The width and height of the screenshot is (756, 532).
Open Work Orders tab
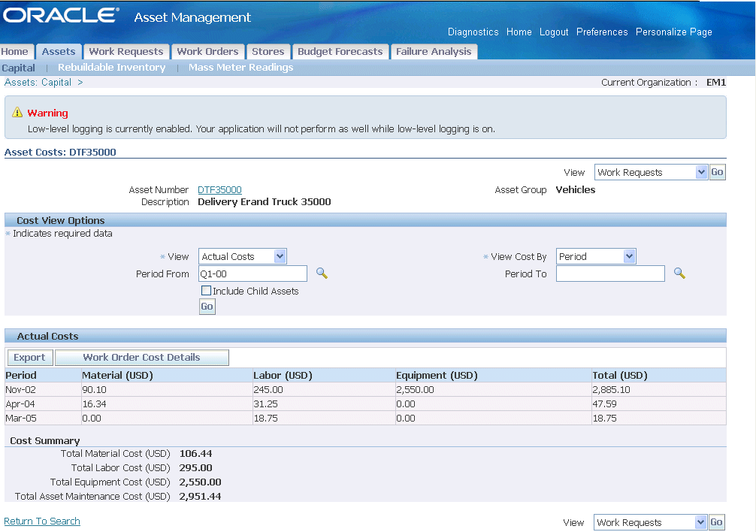pyautogui.click(x=208, y=52)
